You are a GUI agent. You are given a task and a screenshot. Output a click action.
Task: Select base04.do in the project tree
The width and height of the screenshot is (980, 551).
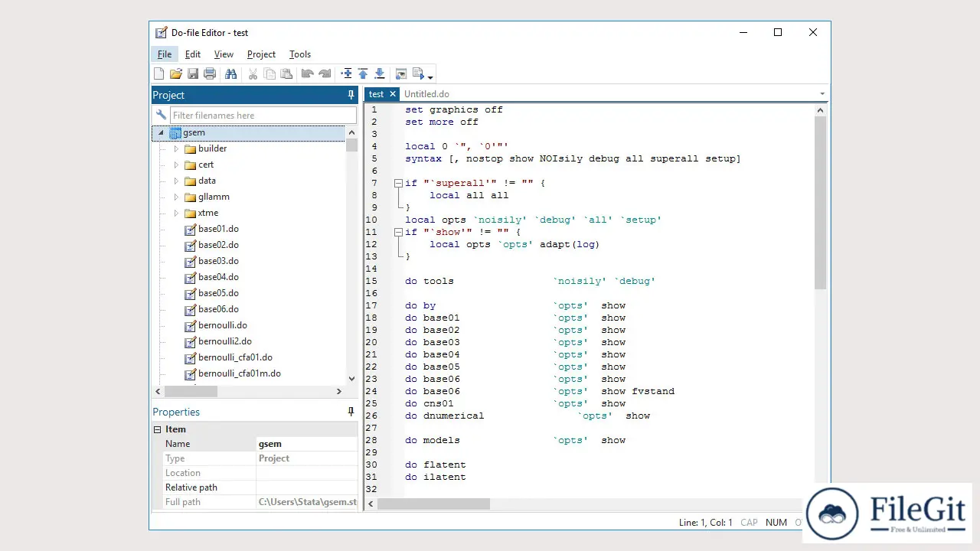pyautogui.click(x=218, y=277)
